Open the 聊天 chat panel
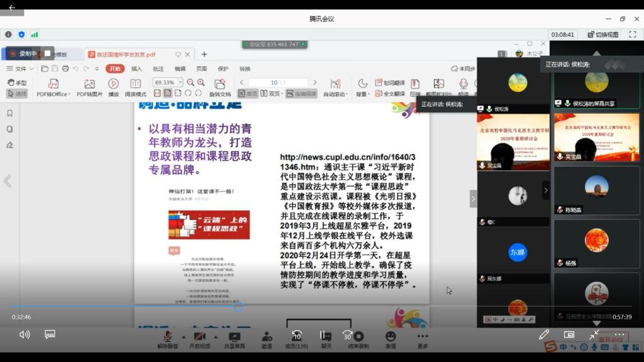This screenshot has width=644, height=362. [x=326, y=336]
